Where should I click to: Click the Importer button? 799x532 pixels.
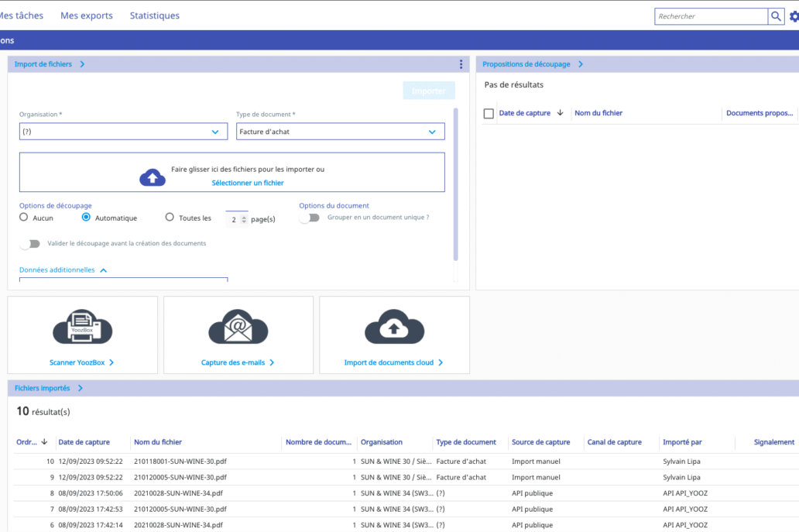[x=429, y=91]
